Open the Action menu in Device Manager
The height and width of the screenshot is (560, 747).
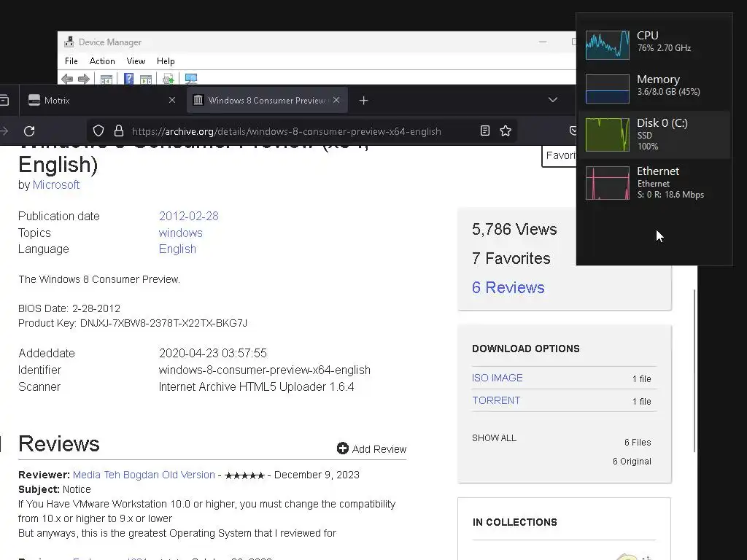point(102,61)
